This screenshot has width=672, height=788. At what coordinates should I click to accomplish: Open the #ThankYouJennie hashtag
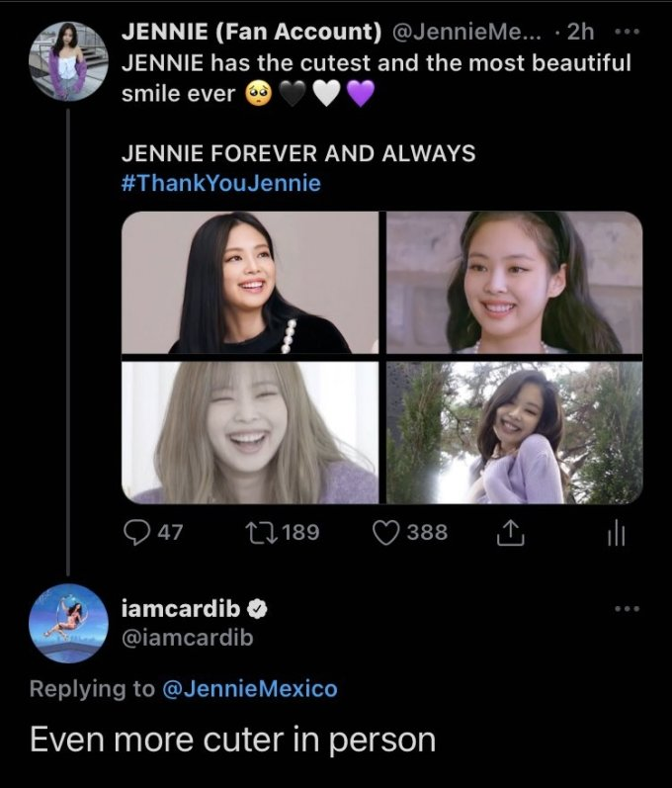coord(220,183)
